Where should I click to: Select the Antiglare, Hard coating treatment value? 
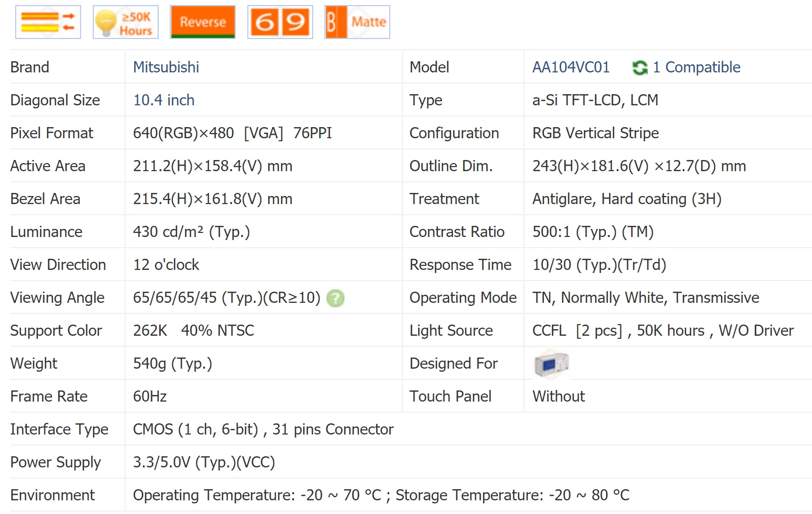tap(627, 199)
